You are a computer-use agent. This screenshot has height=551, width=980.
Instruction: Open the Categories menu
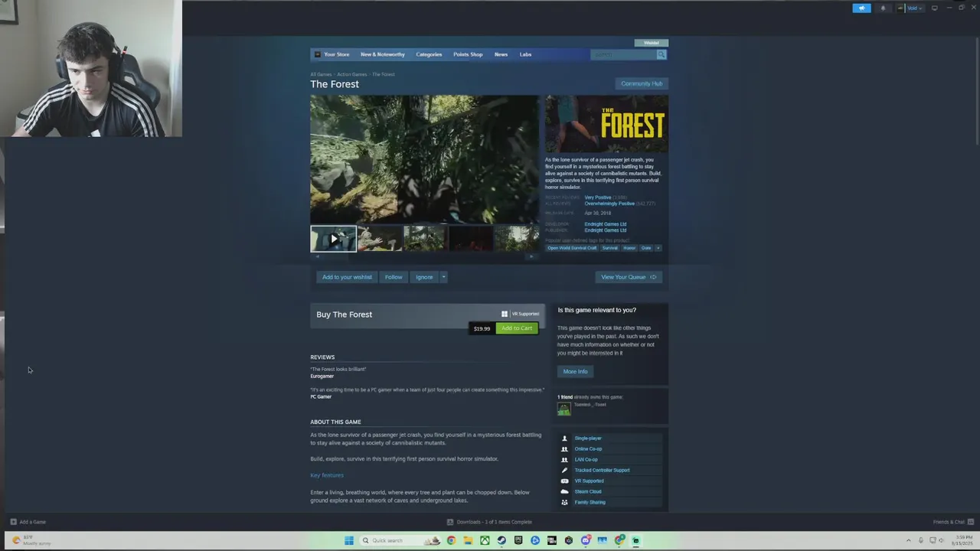click(x=429, y=54)
